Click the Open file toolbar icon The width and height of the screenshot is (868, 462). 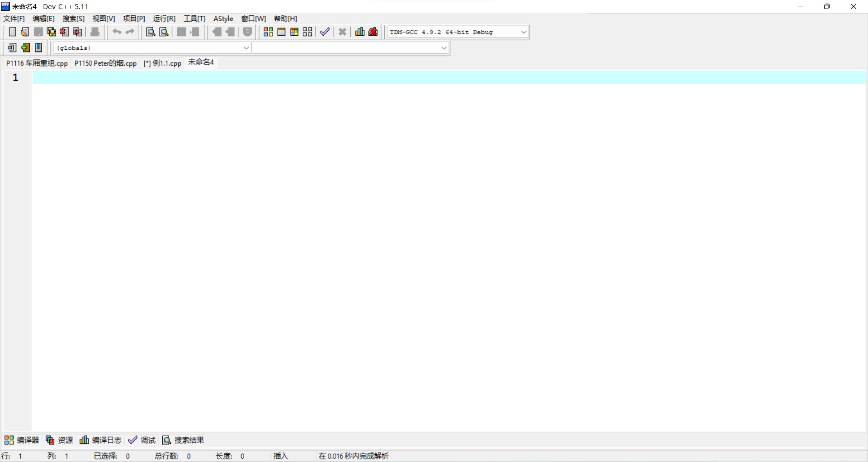click(x=25, y=32)
